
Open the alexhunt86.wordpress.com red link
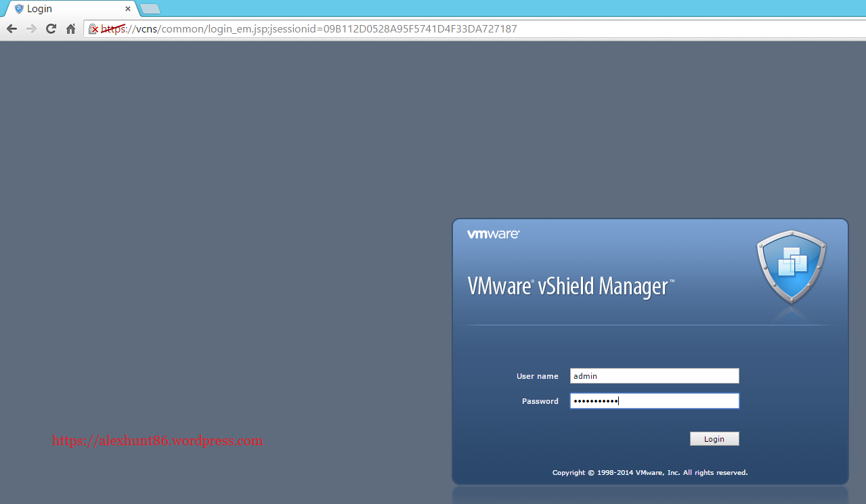click(158, 441)
